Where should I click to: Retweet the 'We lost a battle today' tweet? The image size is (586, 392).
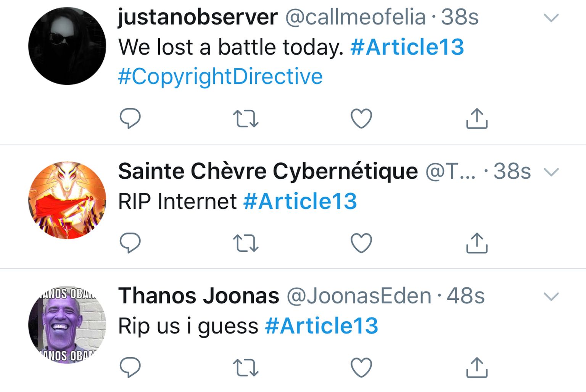[x=246, y=119]
